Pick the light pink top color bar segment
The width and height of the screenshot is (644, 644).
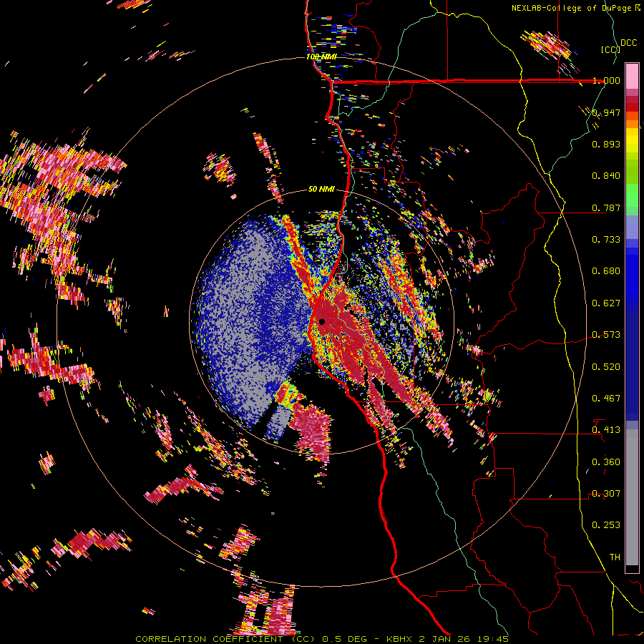pyautogui.click(x=632, y=76)
